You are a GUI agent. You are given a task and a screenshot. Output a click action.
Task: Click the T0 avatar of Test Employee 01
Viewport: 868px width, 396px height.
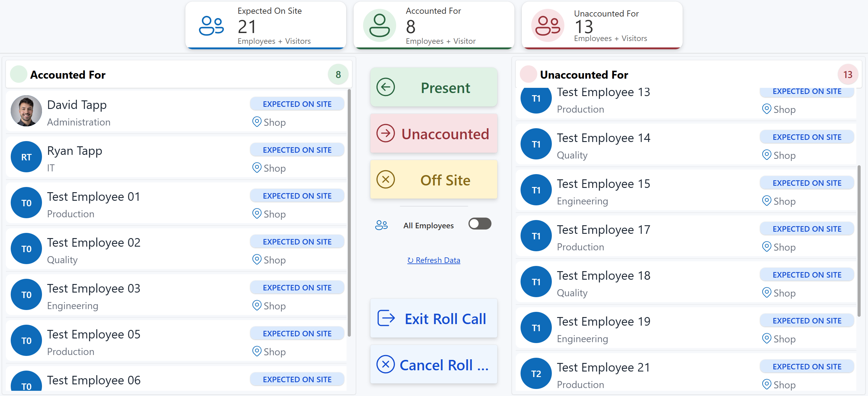(x=26, y=203)
